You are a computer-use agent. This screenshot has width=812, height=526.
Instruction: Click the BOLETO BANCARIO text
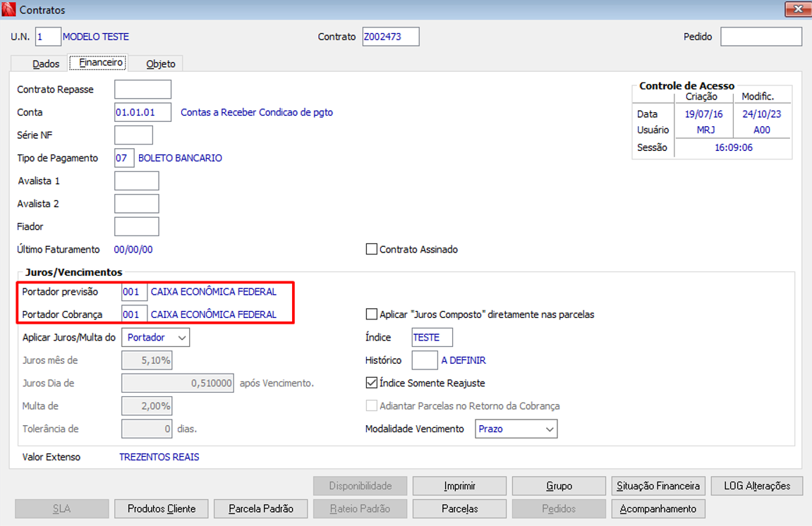[180, 157]
